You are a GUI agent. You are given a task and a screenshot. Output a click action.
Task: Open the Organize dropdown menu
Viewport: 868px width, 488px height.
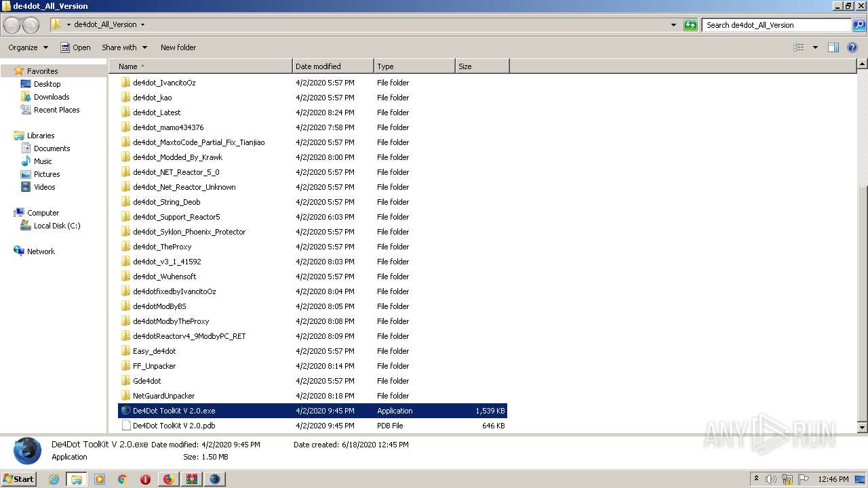28,47
